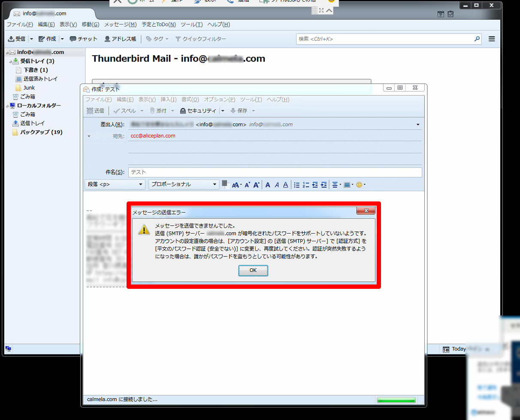520x420 pixels.
Task: Open the 作成 button dropdown arrow
Action: click(62, 39)
